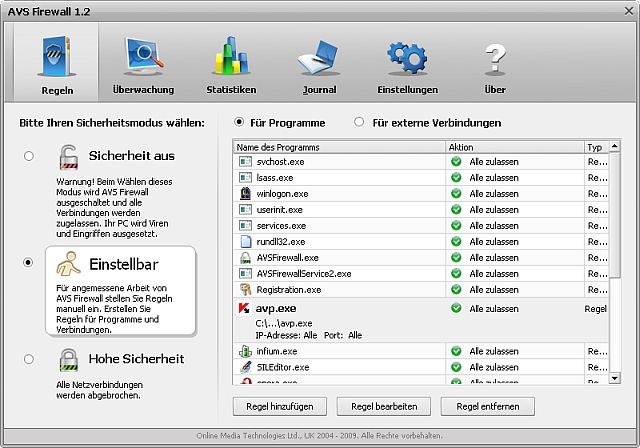Open the Regeln shield icon tab
Viewport: 640px width, 448px height.
click(x=56, y=57)
